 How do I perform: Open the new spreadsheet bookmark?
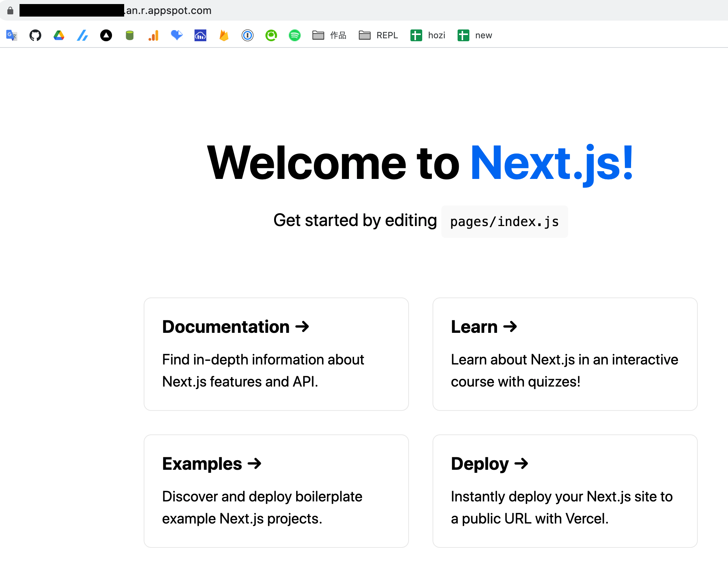tap(475, 35)
